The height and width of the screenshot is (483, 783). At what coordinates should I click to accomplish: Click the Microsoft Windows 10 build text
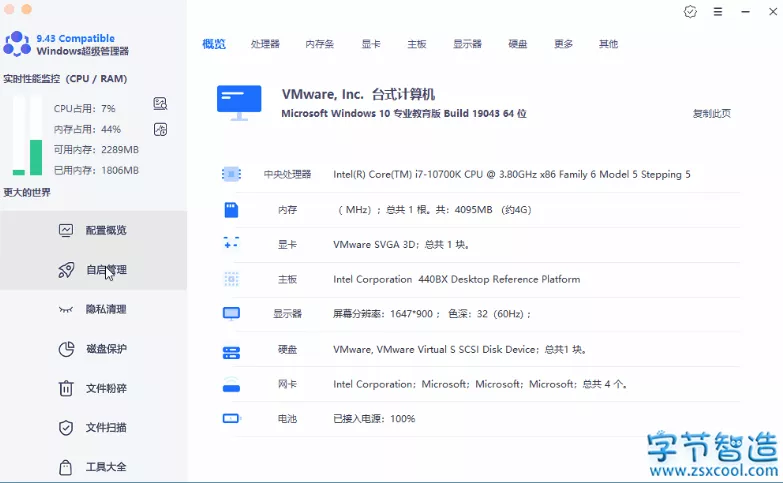(x=404, y=113)
